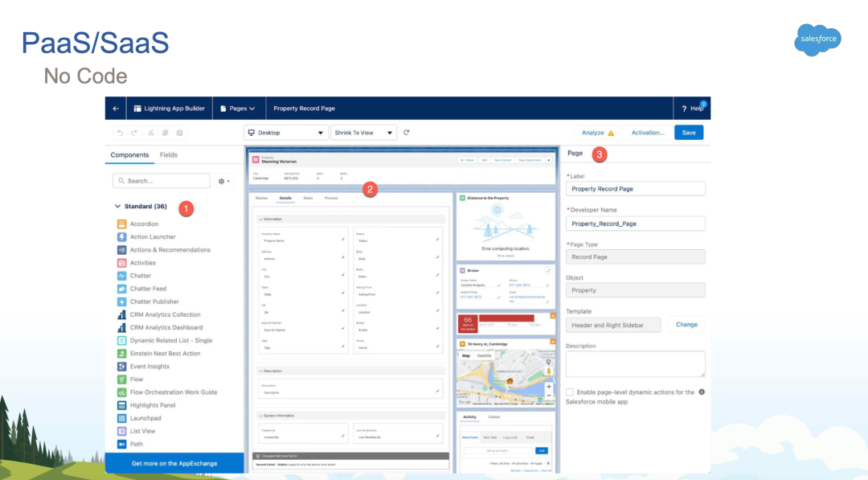Open the Pictures tab on the canvas
The width and height of the screenshot is (868, 480).
point(331,199)
